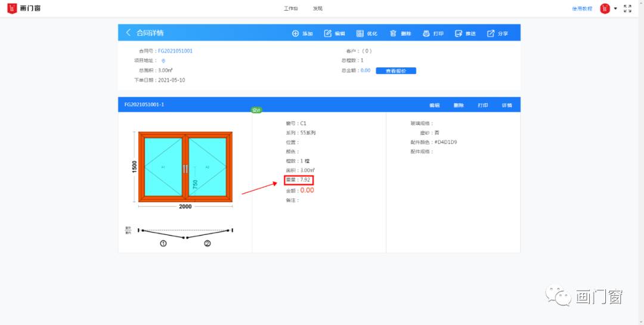Open the orange window drawing thumbnail
644x325 pixels.
pyautogui.click(x=185, y=167)
